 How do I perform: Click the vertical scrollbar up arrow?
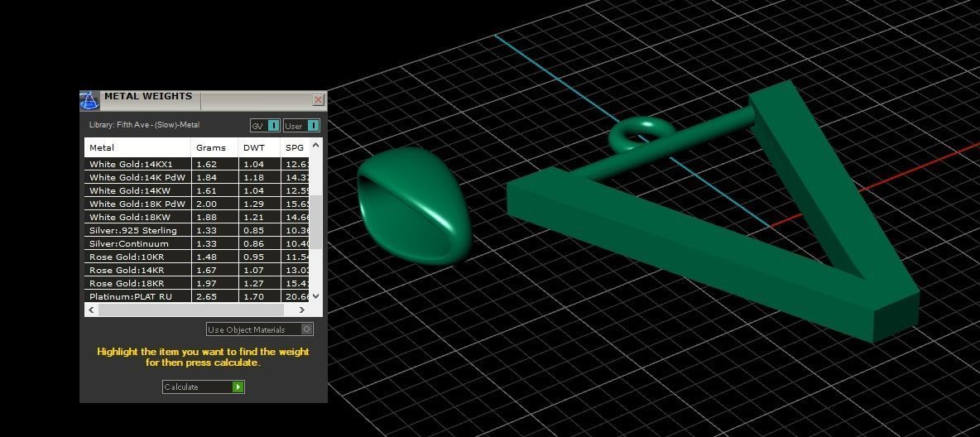pos(315,145)
